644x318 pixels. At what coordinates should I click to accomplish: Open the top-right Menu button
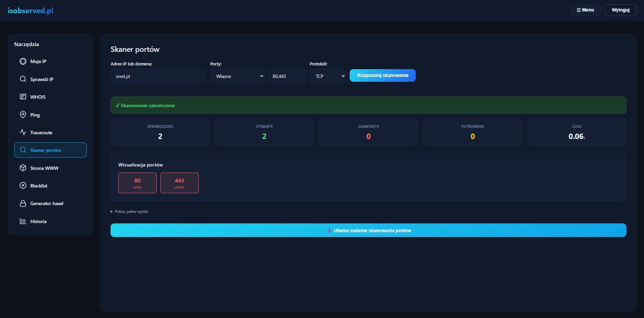pyautogui.click(x=585, y=10)
